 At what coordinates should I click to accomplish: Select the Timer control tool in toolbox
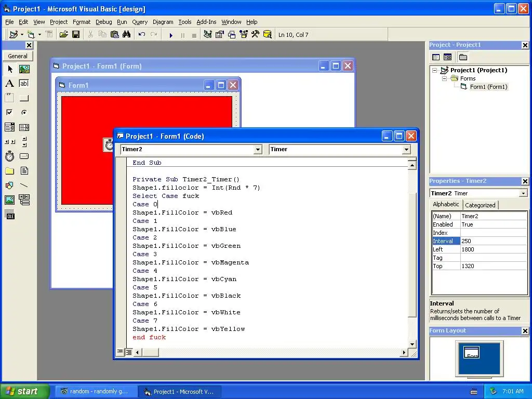(x=10, y=156)
